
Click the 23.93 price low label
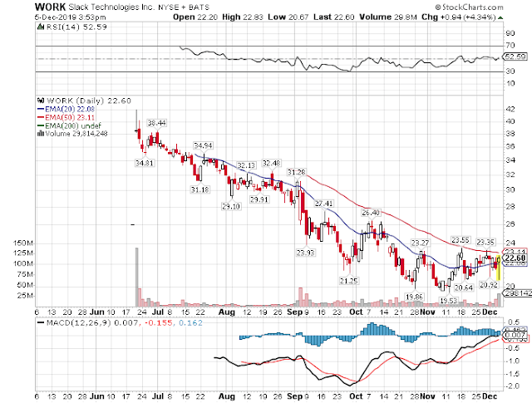point(305,253)
